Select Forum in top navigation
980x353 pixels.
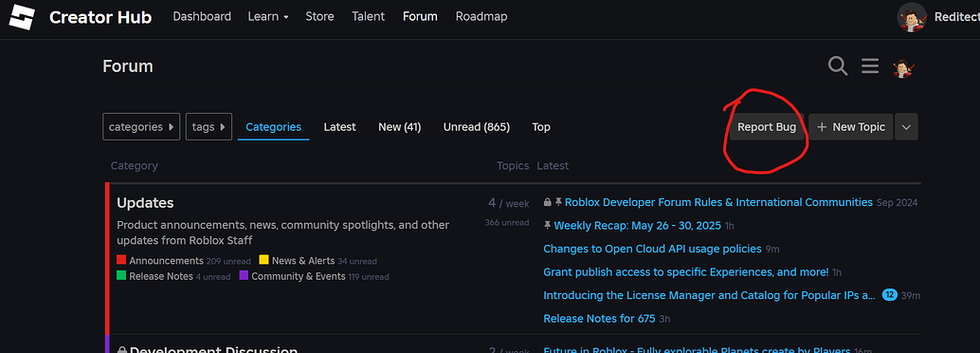click(420, 16)
